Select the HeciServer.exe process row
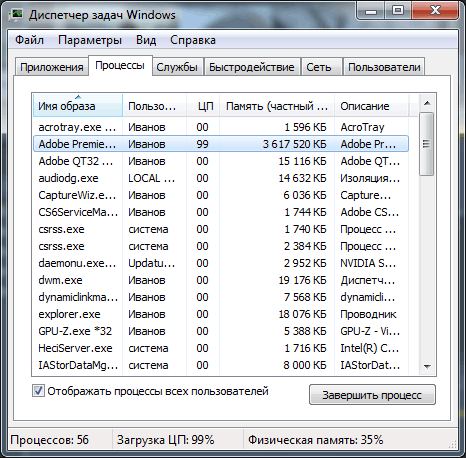 [221, 348]
